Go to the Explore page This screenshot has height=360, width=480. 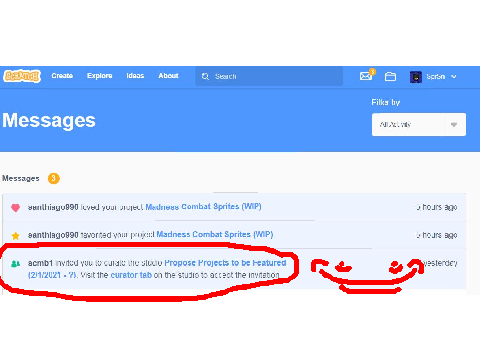(100, 76)
